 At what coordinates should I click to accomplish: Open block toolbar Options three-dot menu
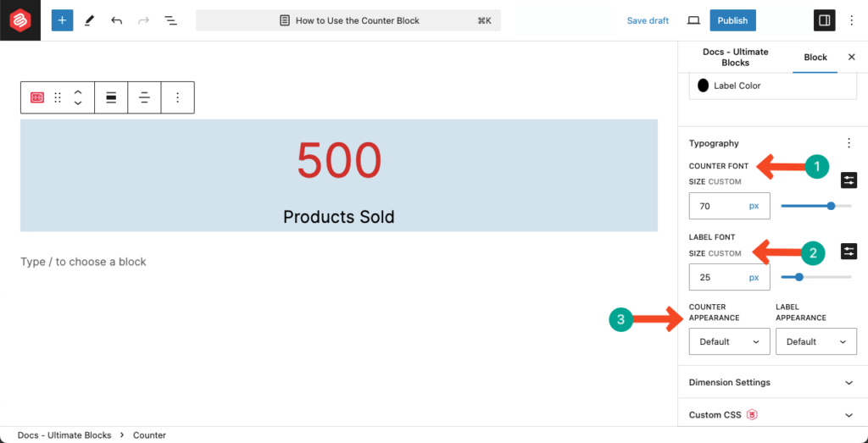177,97
